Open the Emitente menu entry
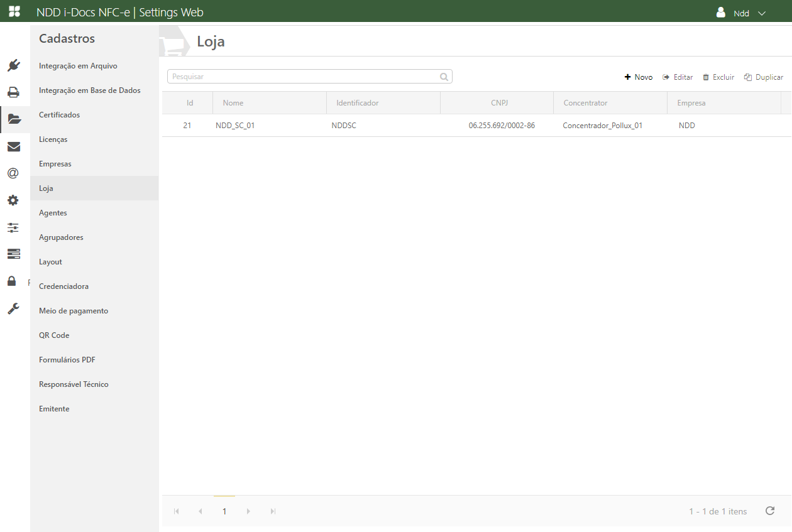The width and height of the screenshot is (792, 532). click(x=54, y=409)
